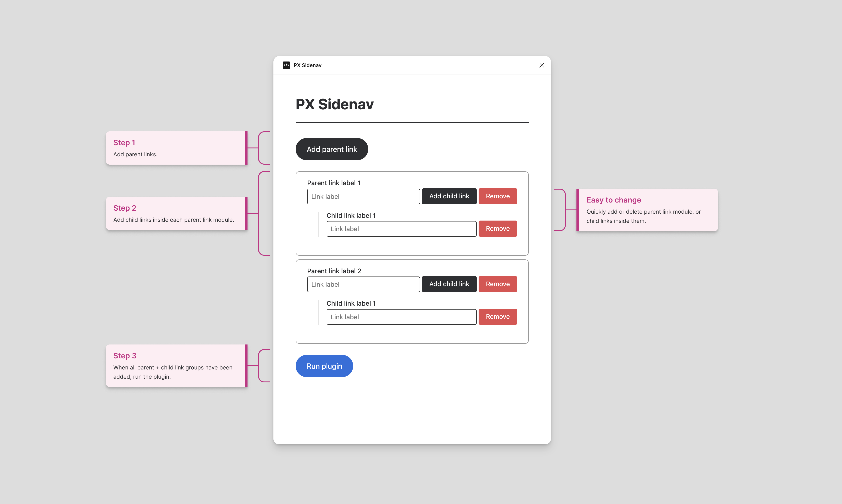Screen dimensions: 842x504
Task: Click the PX Sidenav plugin code icon
Action: (286, 65)
